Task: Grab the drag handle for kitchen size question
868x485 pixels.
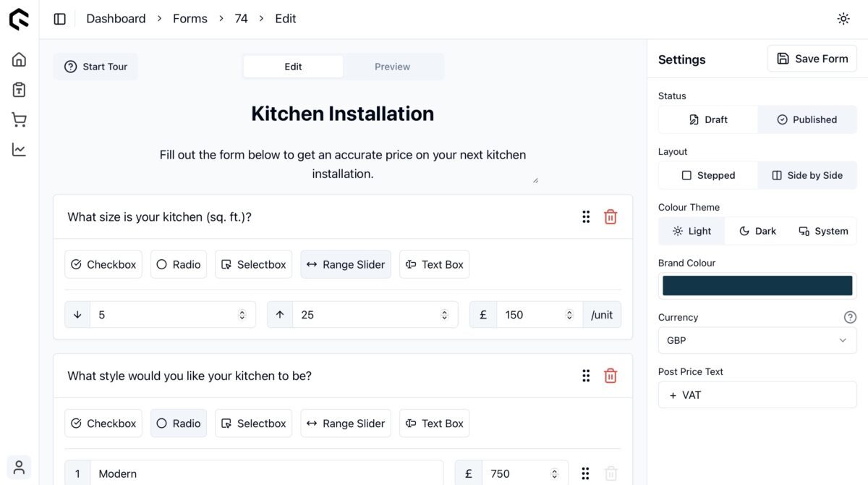Action: click(x=586, y=216)
